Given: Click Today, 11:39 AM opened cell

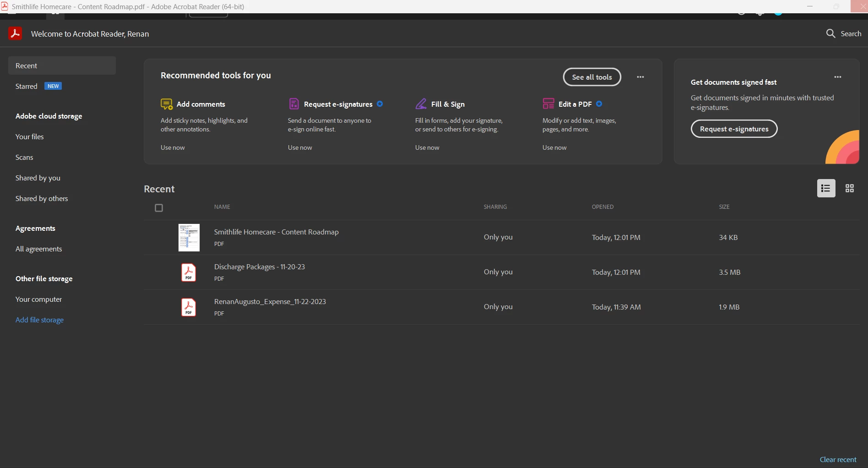Looking at the screenshot, I should click(x=616, y=307).
